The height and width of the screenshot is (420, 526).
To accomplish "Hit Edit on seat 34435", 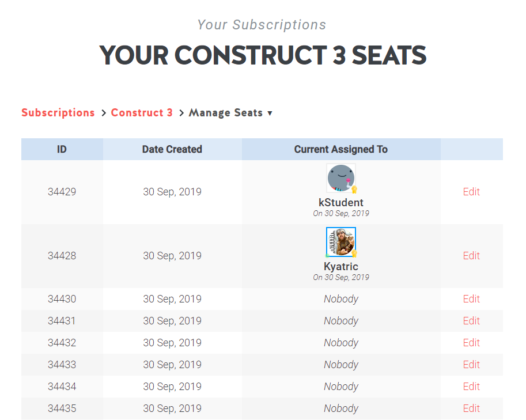I will coord(471,408).
